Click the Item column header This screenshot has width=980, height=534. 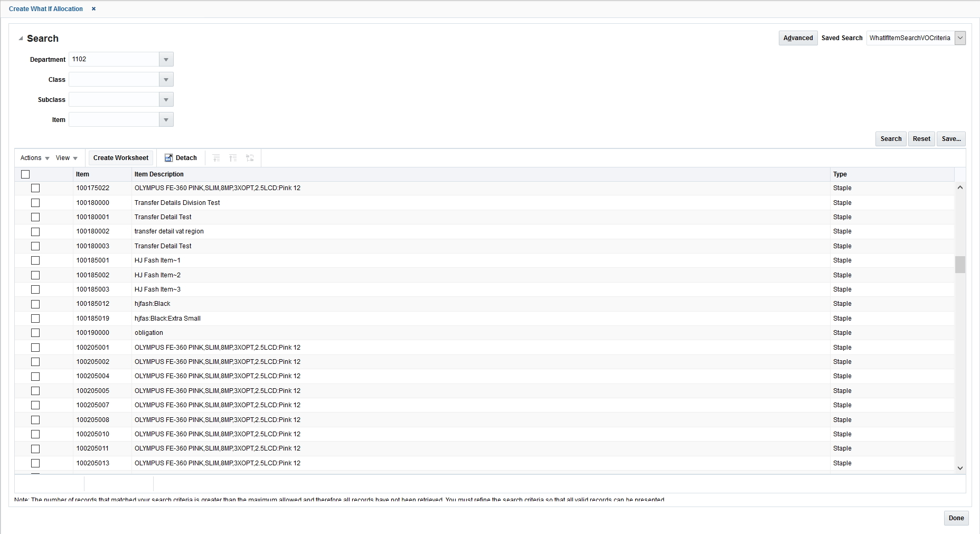tap(102, 174)
